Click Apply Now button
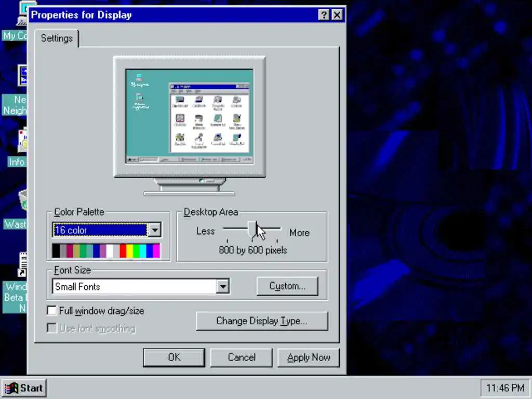532x399 pixels. [x=309, y=357]
